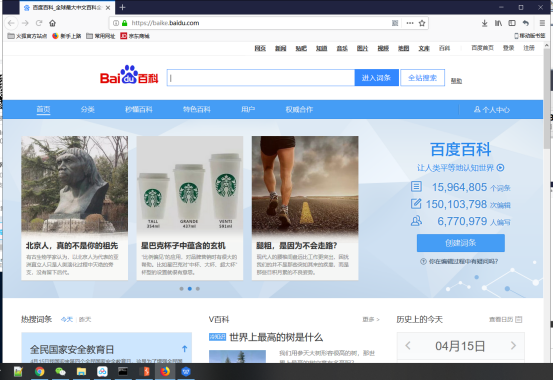Click the edit count pencil icon
Screen dimensions: 554x381
click(416, 204)
